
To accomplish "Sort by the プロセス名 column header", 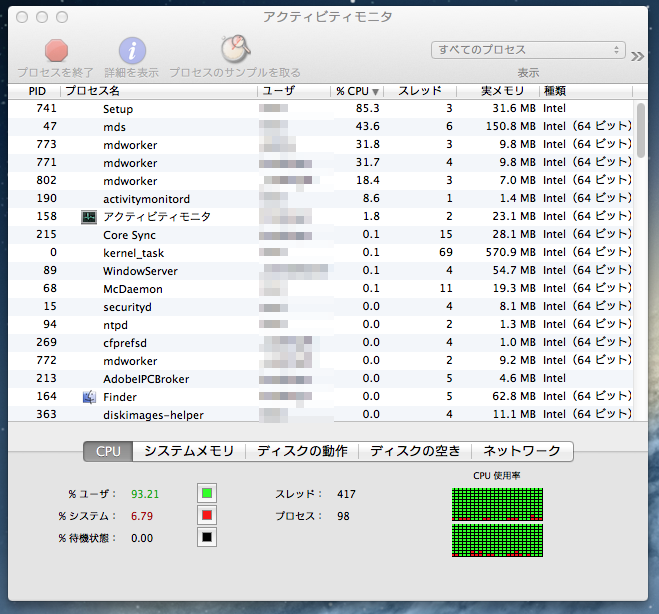I will [x=159, y=91].
